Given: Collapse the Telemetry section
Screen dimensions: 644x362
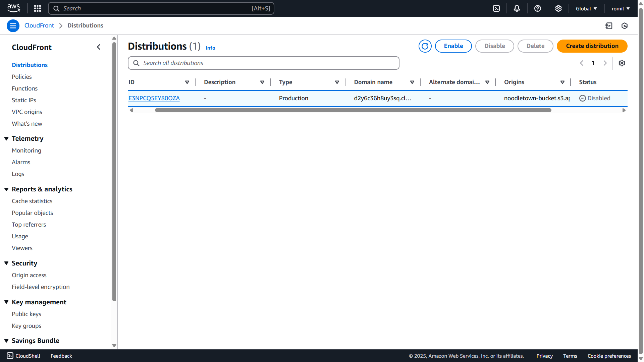Looking at the screenshot, I should (6, 138).
